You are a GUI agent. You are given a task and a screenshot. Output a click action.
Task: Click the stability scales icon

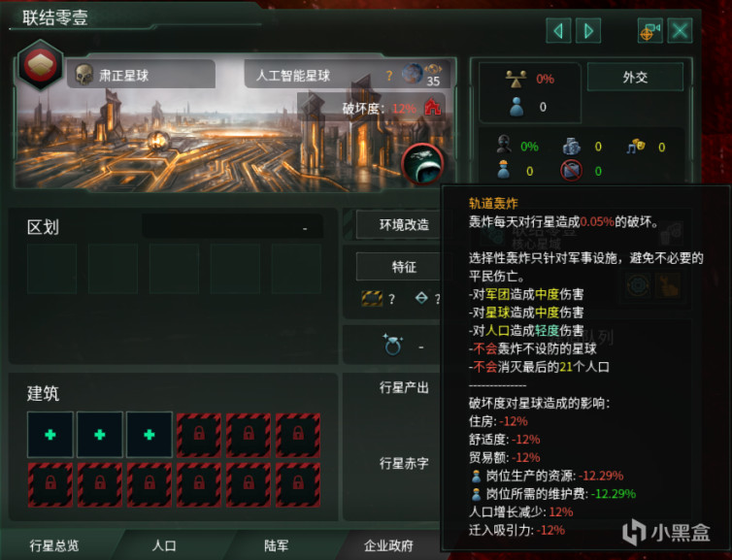(x=516, y=80)
